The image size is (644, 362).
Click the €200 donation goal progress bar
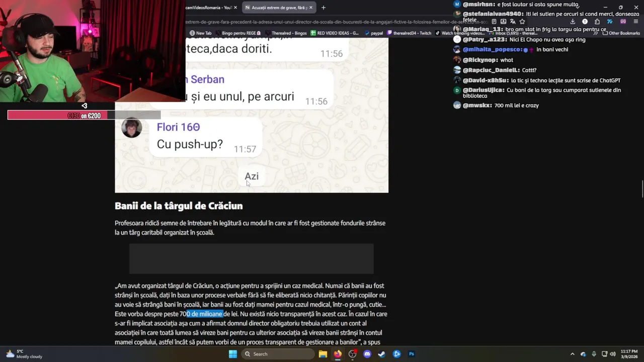(84, 116)
